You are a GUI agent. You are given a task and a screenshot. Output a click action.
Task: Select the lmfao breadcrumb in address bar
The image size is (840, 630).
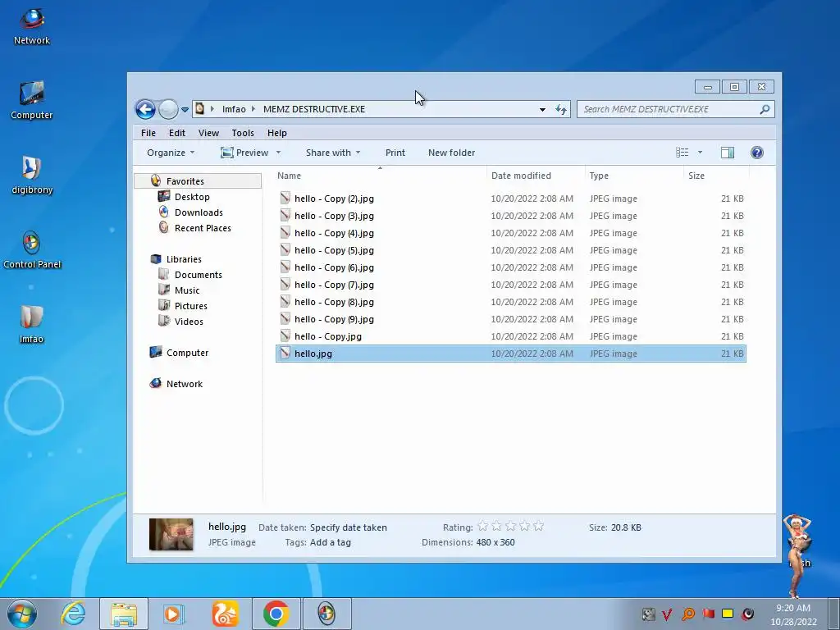[x=234, y=109]
